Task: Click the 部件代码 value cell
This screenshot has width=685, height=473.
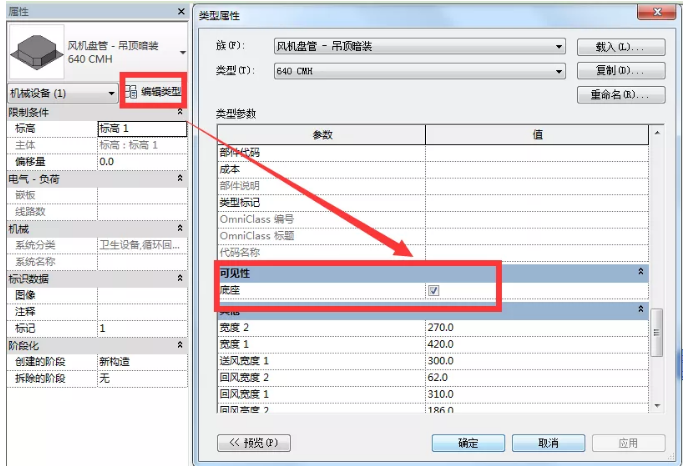Action: pyautogui.click(x=537, y=153)
